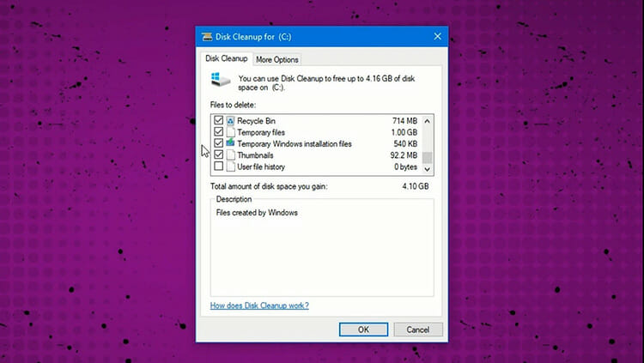644x363 pixels.
Task: Click the Recycle Bin icon in the list
Action: pos(230,121)
